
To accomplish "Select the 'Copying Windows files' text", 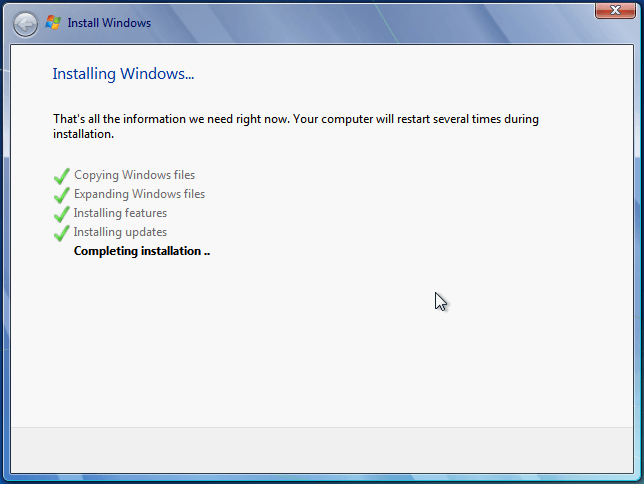I will tap(134, 175).
